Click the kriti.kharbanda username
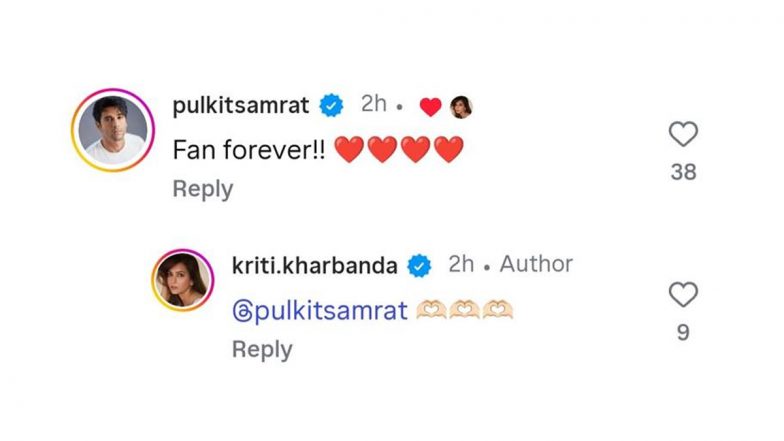The image size is (784, 441). click(x=314, y=266)
